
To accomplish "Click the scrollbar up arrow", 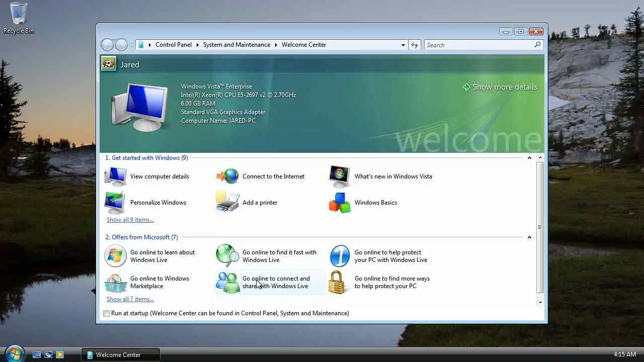I will coord(540,158).
